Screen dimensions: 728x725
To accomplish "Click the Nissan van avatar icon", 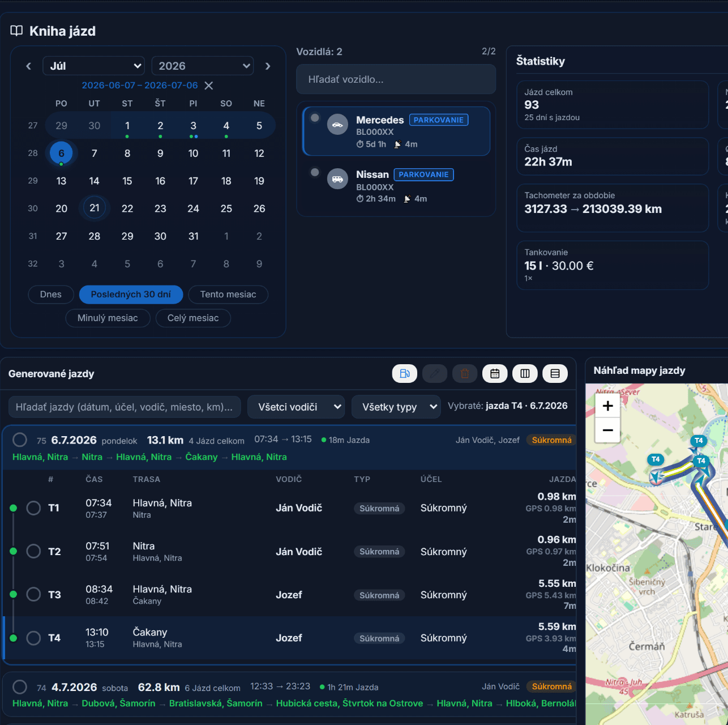I will point(337,179).
